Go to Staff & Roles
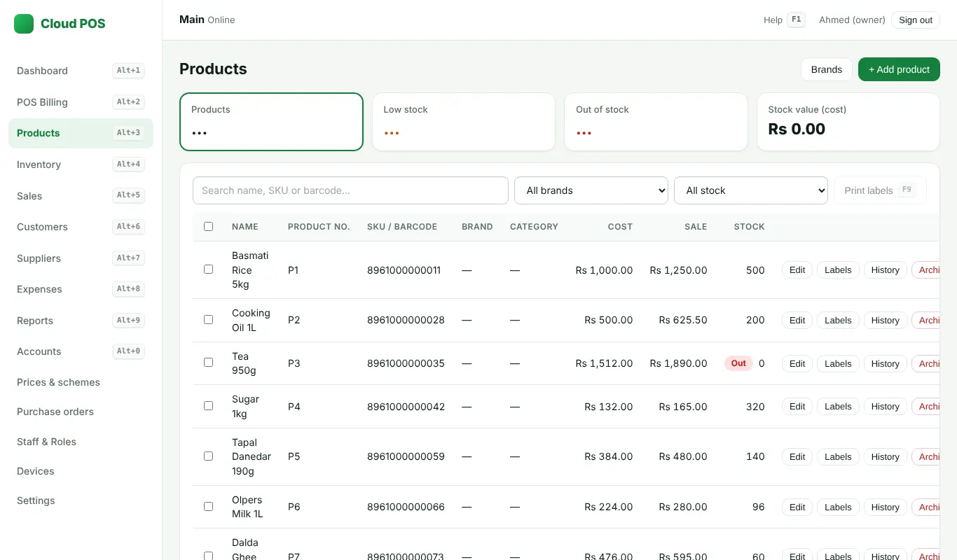 click(x=81, y=442)
